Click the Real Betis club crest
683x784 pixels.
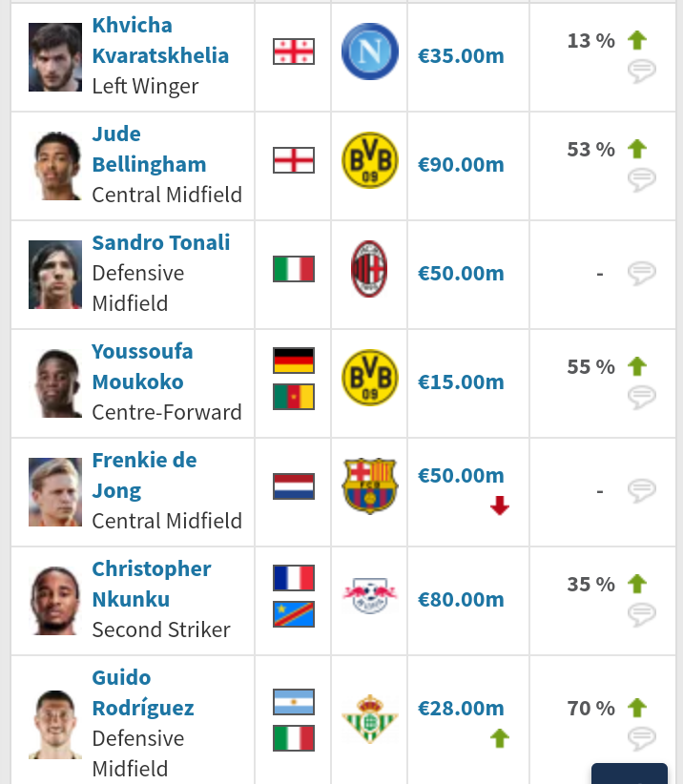click(370, 718)
